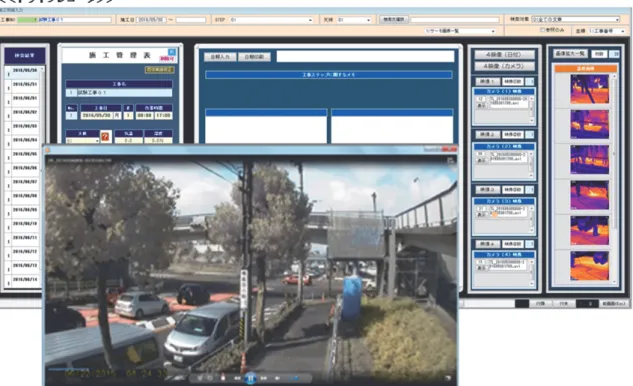Click the orange question mark icon beside the weather field
The height and width of the screenshot is (386, 633).
point(105,136)
